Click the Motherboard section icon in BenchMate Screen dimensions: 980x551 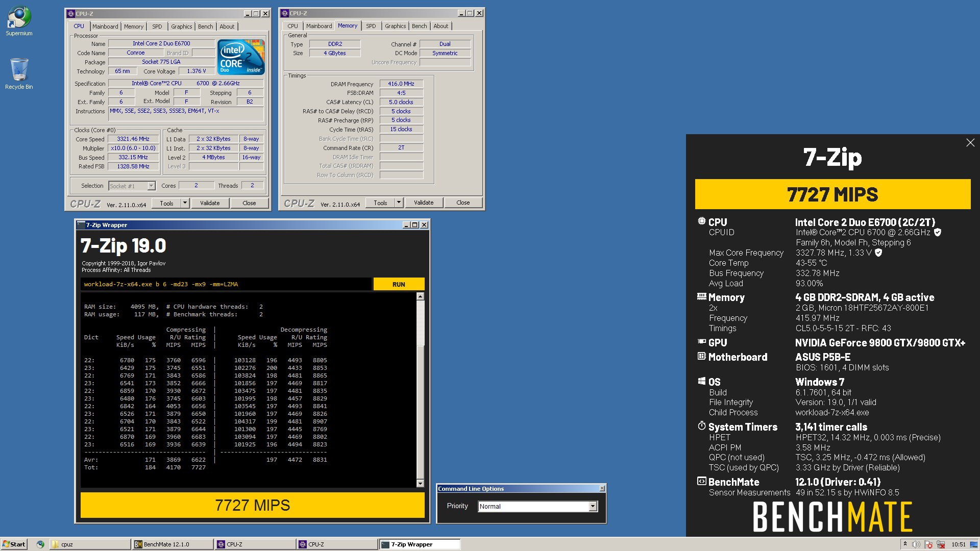tap(702, 356)
